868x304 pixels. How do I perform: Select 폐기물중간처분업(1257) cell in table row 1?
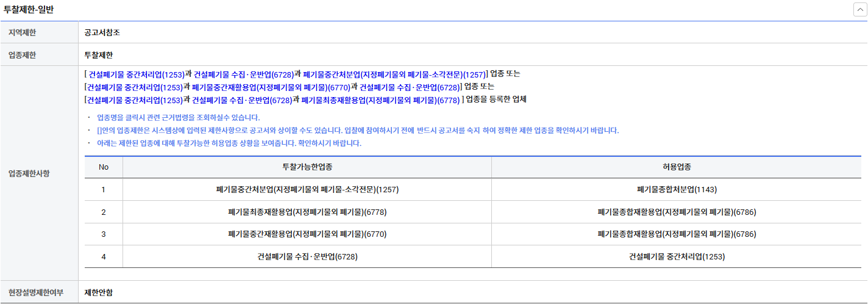307,190
